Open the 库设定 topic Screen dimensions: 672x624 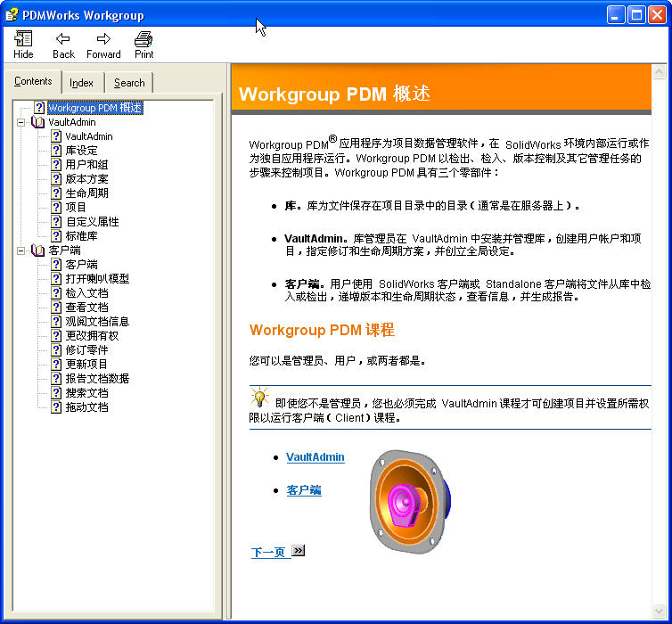coord(81,151)
